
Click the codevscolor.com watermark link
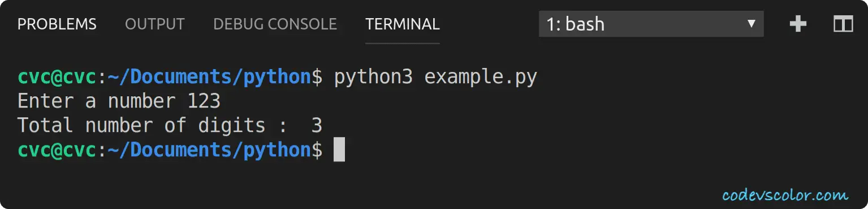[785, 195]
